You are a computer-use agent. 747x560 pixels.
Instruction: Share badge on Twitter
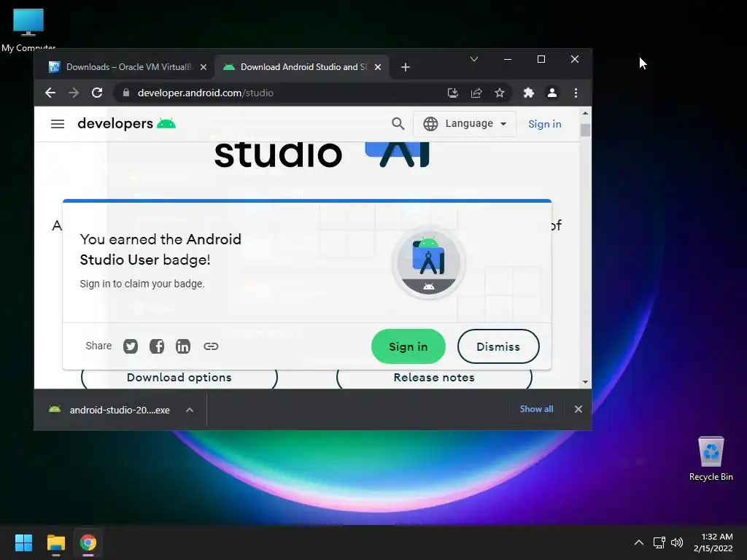[131, 346]
